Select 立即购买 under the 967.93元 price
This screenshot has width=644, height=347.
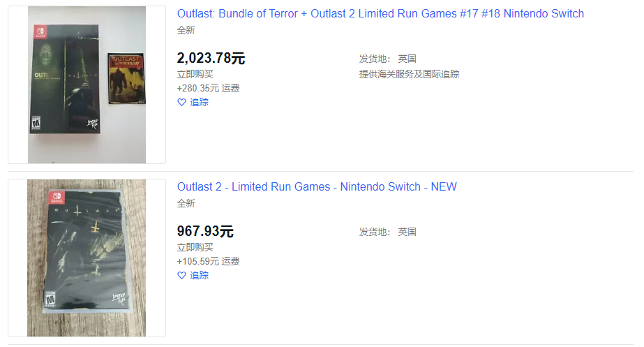[x=195, y=247]
